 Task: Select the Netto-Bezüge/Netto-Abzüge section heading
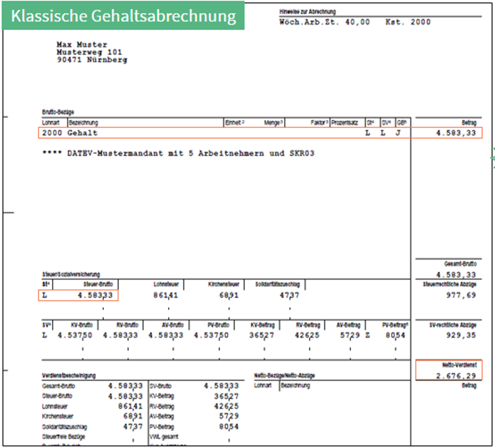coord(284,375)
